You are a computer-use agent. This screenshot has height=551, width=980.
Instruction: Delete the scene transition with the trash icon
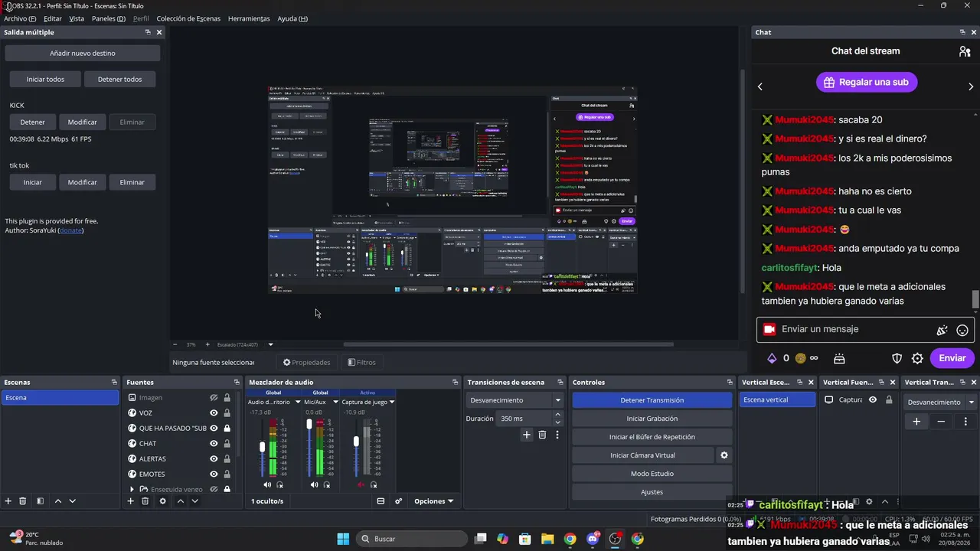pos(542,435)
